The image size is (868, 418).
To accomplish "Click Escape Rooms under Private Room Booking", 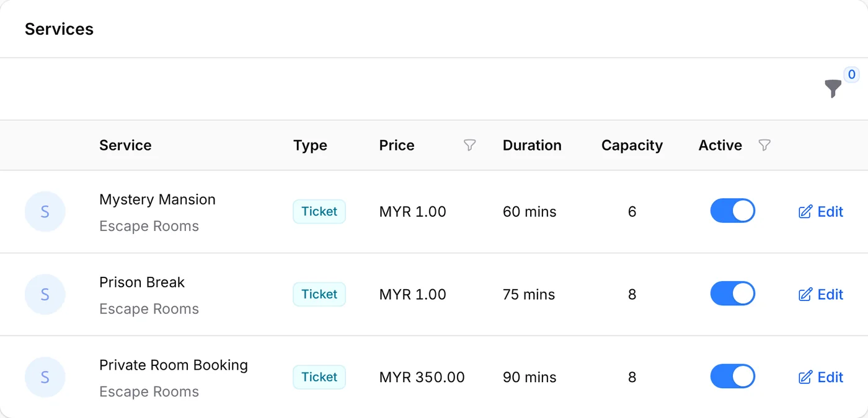I will [x=149, y=392].
